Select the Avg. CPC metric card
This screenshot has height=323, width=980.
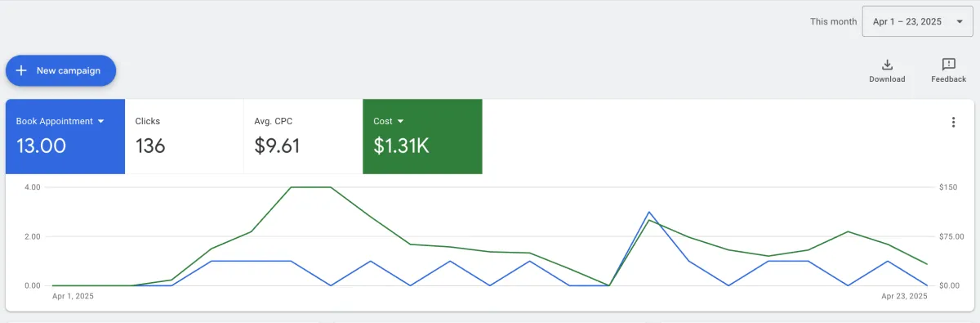coord(303,137)
